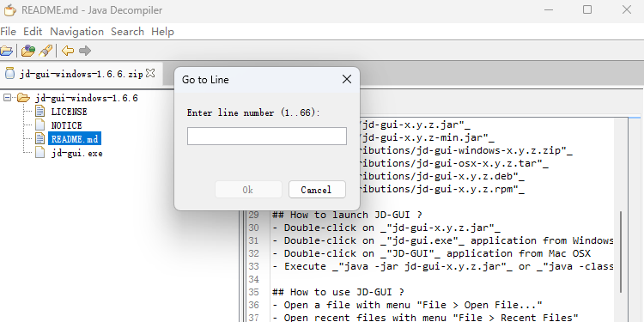Click the Java Decompiler coffee cup icon
Image resolution: width=644 pixels, height=322 pixels.
(x=9, y=9)
